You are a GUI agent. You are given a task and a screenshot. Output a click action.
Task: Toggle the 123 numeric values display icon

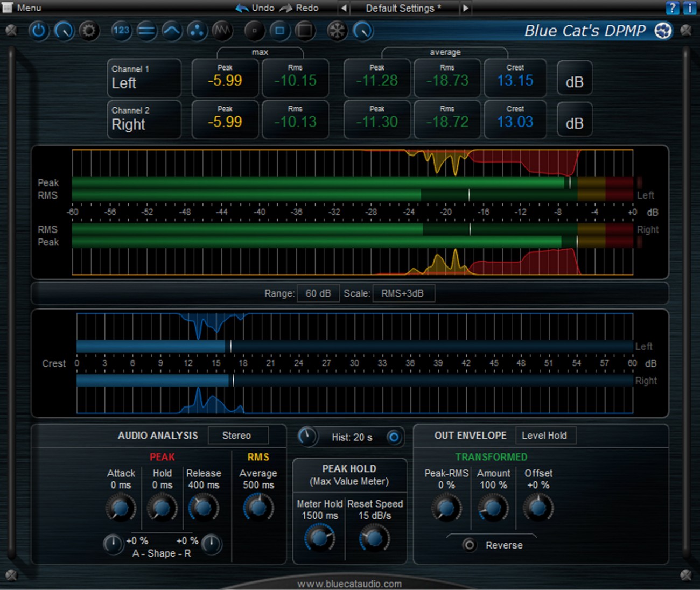(121, 31)
